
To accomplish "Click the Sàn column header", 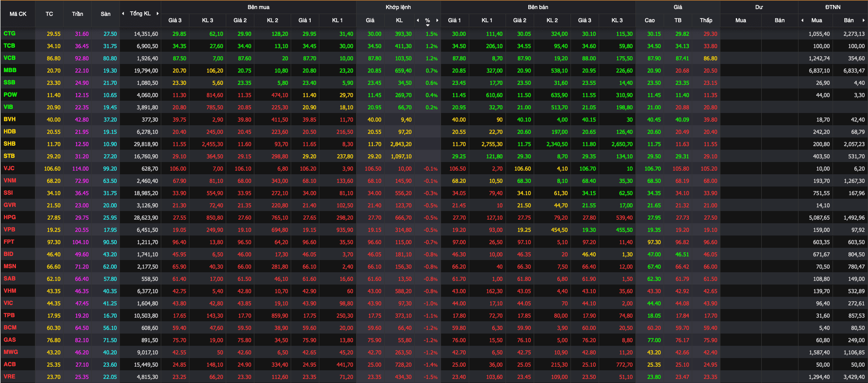I will (105, 14).
